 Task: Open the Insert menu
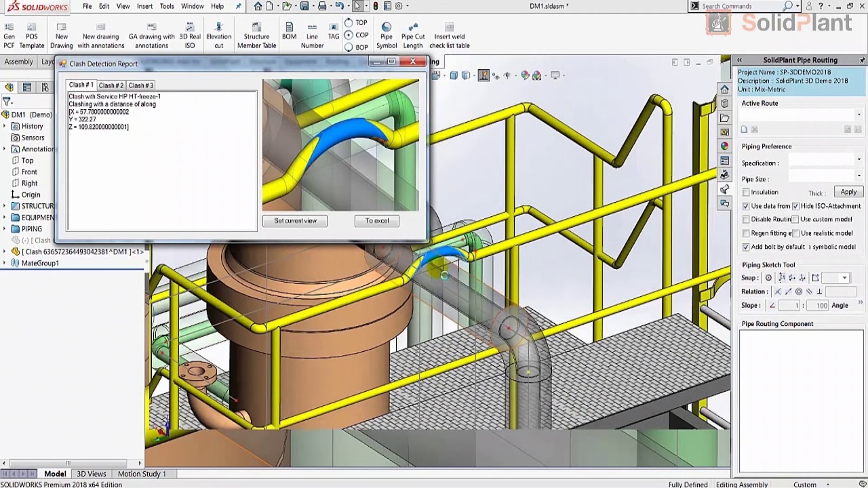(x=144, y=6)
